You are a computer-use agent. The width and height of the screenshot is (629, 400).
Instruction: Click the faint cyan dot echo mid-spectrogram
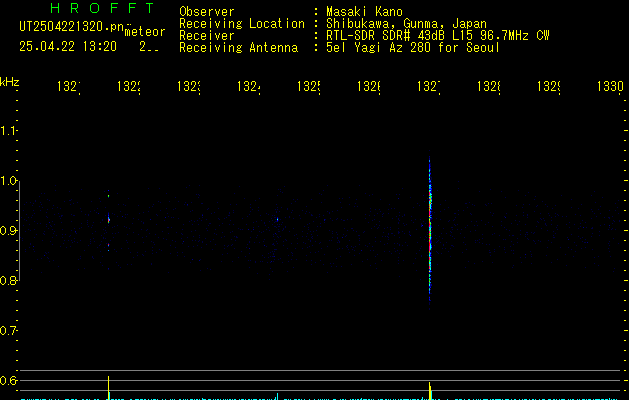(x=277, y=219)
